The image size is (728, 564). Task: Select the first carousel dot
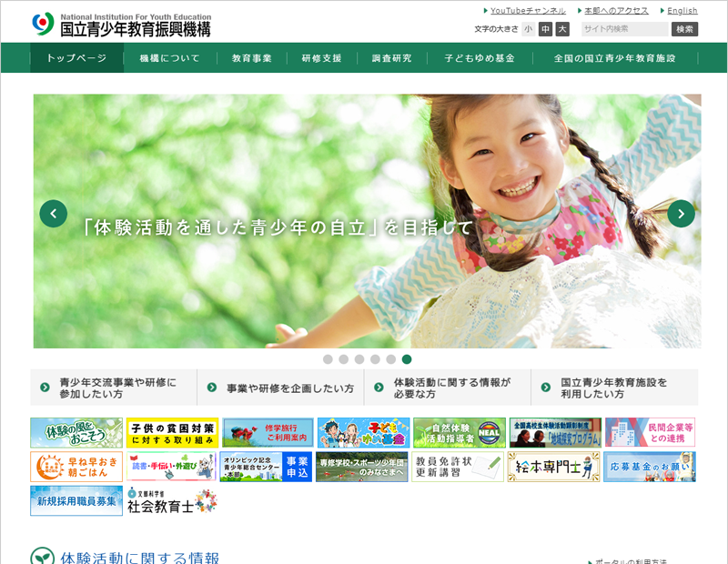(x=328, y=359)
